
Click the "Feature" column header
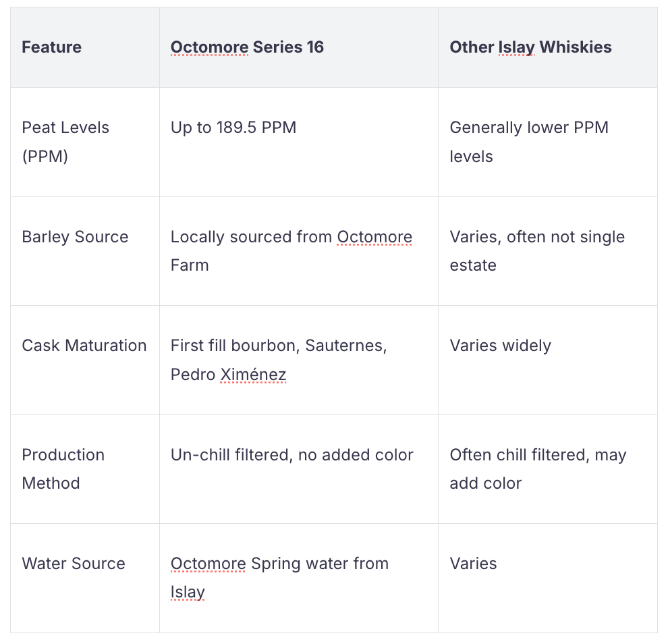[x=52, y=47]
